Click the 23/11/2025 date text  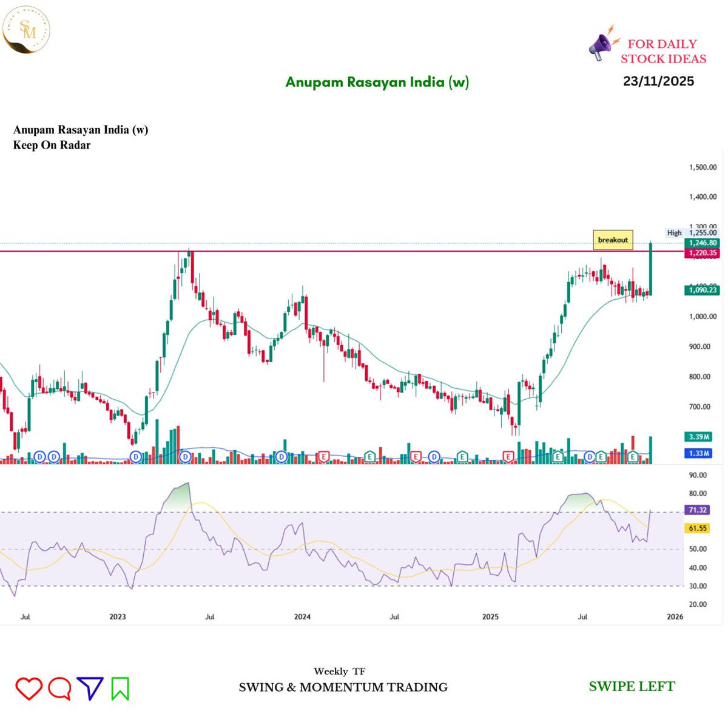tap(658, 81)
